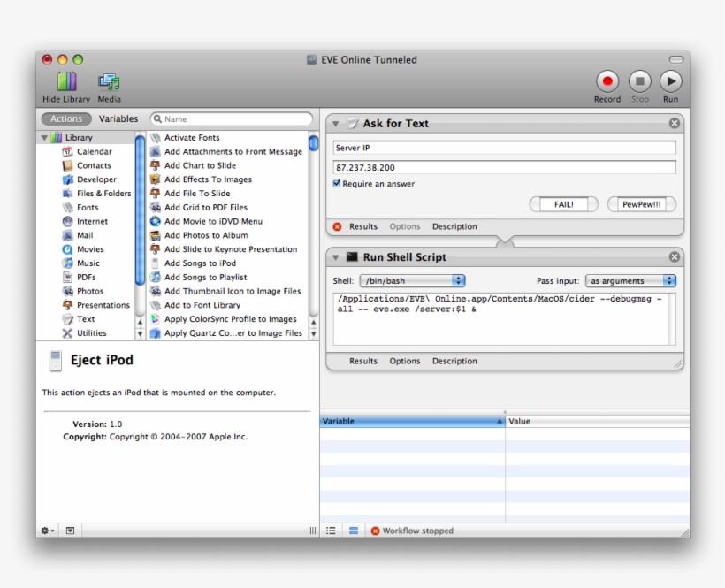
Task: Click the FAIL! button
Action: (563, 204)
